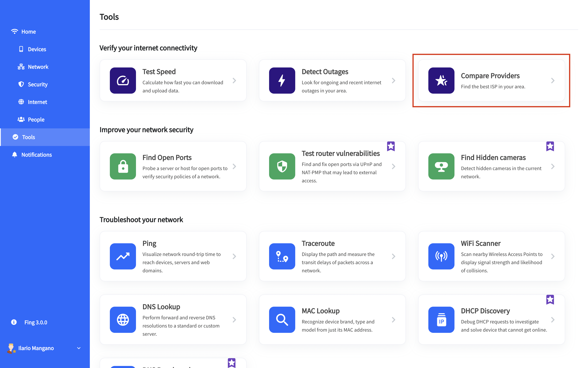Click the "Troubleshoot your network" heading
Screen dimensions: 588x368
[x=141, y=220]
